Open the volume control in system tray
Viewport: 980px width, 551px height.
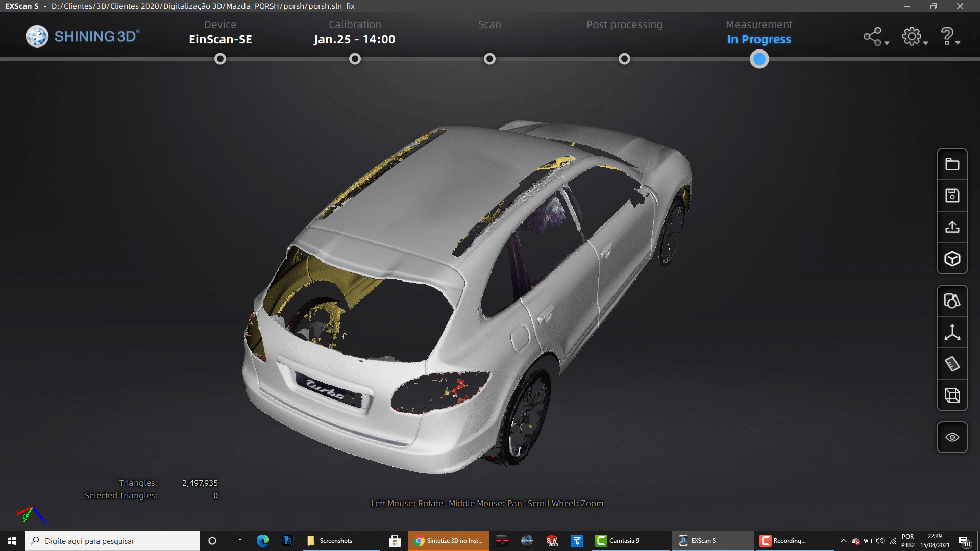pos(880,541)
